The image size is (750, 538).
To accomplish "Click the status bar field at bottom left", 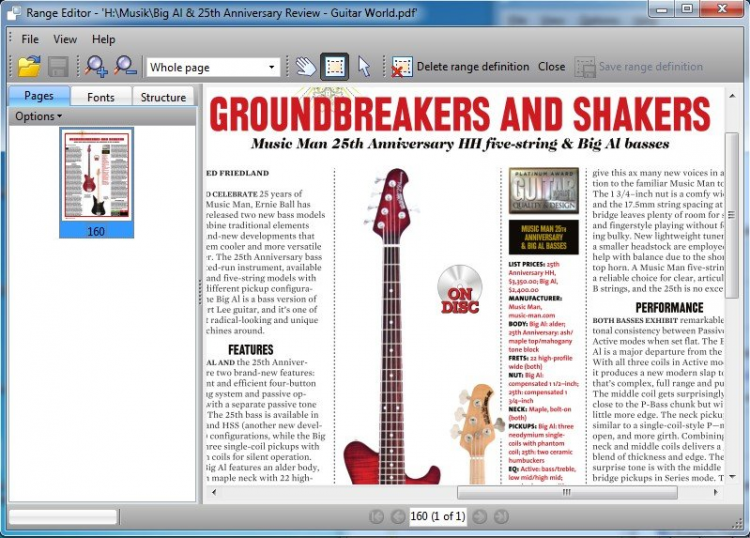I will coord(63,517).
